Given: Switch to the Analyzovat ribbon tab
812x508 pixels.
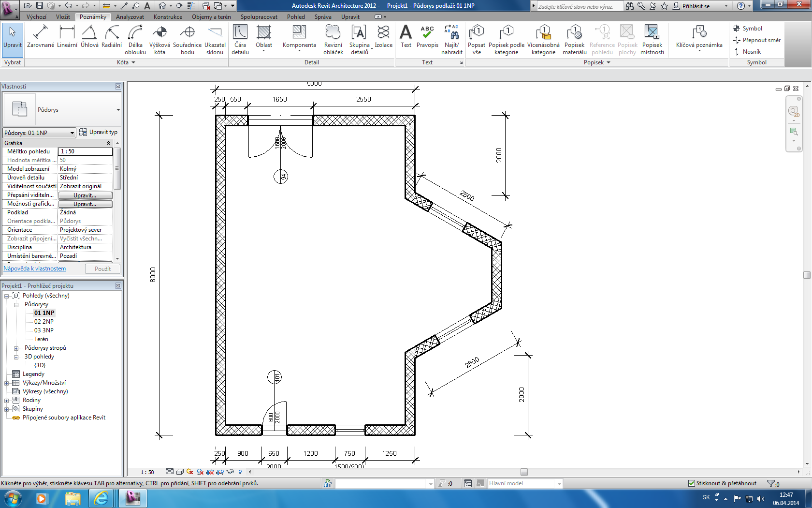Looking at the screenshot, I should [130, 17].
